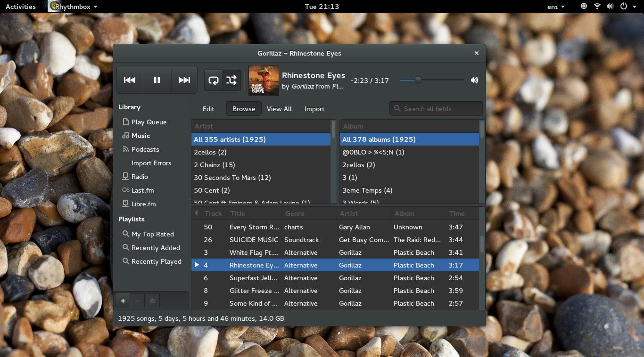Select artist 2cellos (2)
This screenshot has height=357, width=644.
tap(261, 152)
